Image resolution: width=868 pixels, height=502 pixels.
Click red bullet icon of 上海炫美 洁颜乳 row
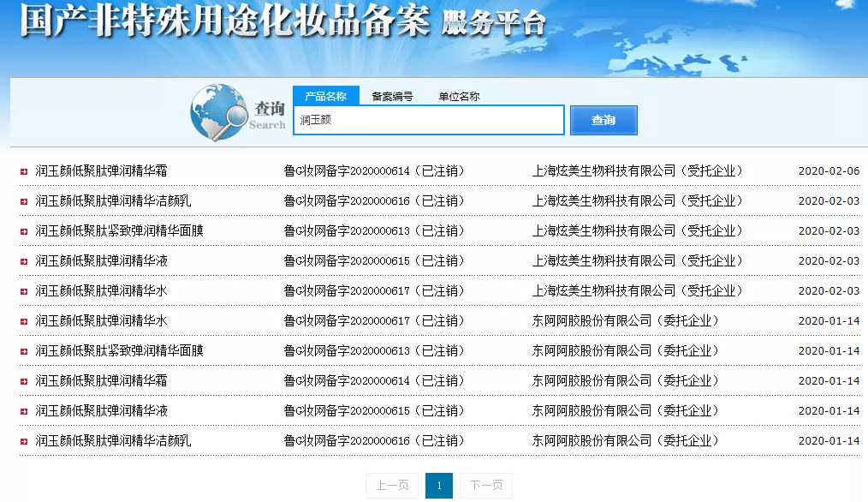point(24,201)
